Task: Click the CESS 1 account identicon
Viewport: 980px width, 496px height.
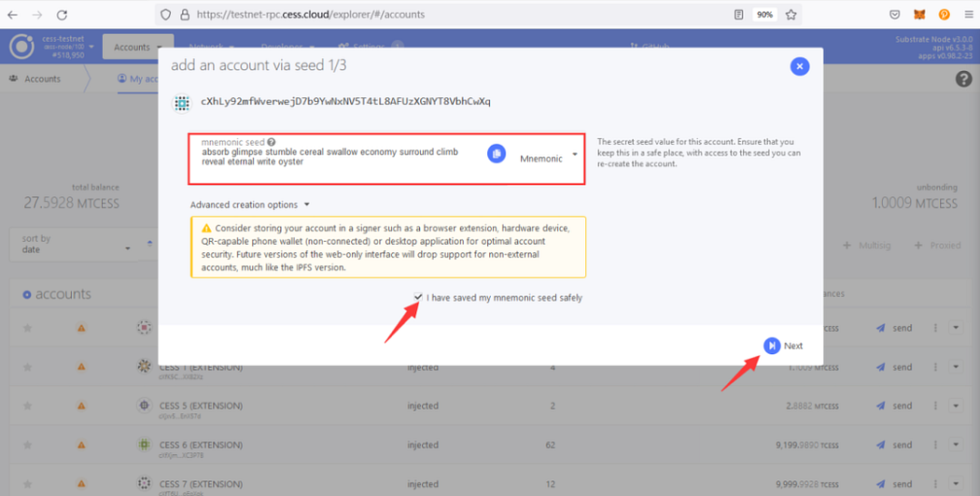Action: point(145,366)
